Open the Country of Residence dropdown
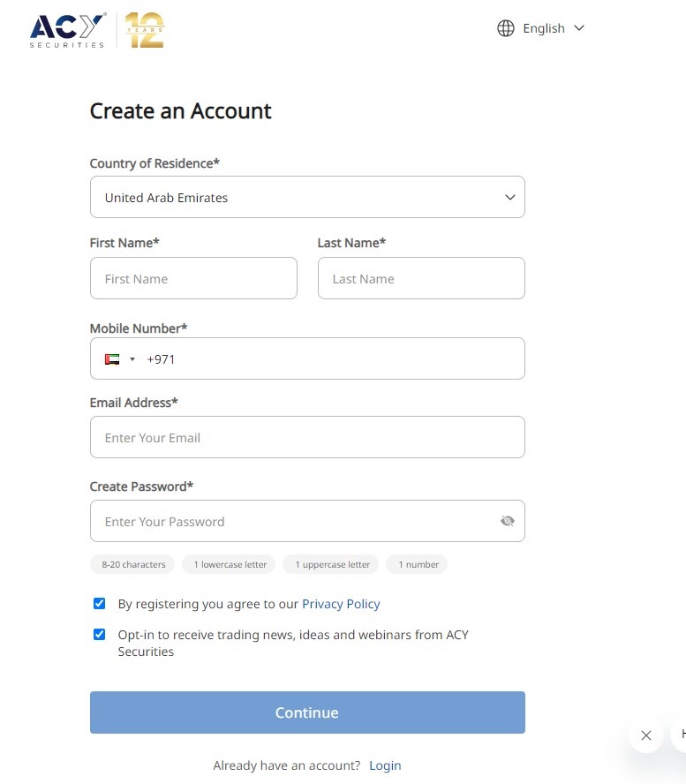The height and width of the screenshot is (784, 686). click(x=307, y=198)
